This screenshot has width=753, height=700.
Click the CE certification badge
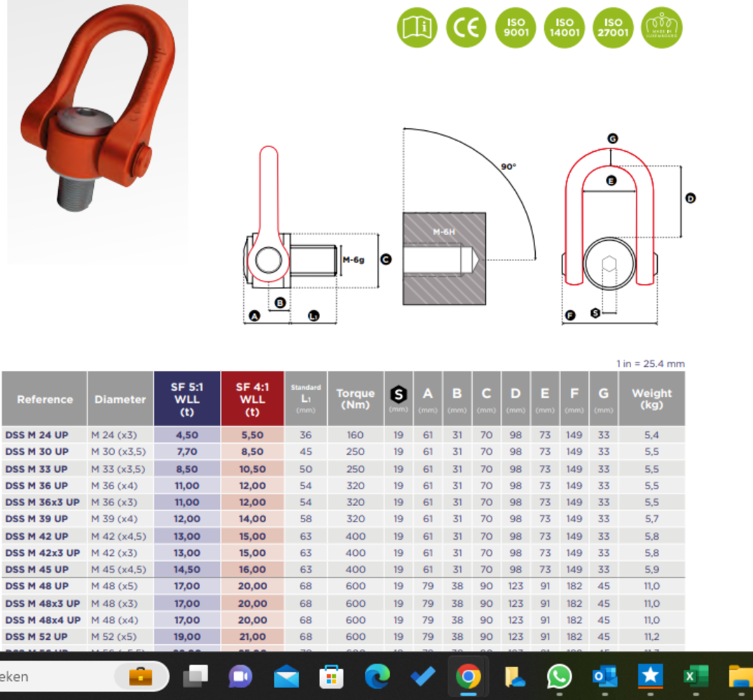(x=466, y=28)
